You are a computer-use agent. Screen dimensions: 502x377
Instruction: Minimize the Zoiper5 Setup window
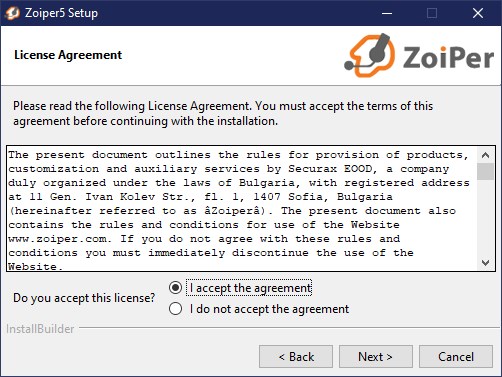click(387, 13)
